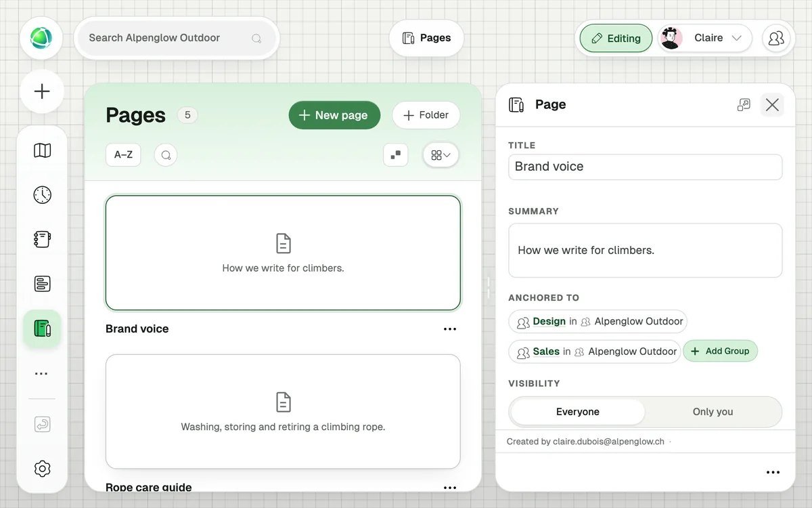812x508 pixels.
Task: Open settings gear in sidebar
Action: [42, 468]
